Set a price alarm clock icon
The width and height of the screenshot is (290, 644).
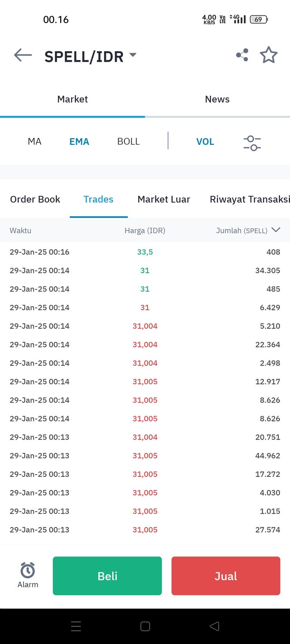[28, 570]
